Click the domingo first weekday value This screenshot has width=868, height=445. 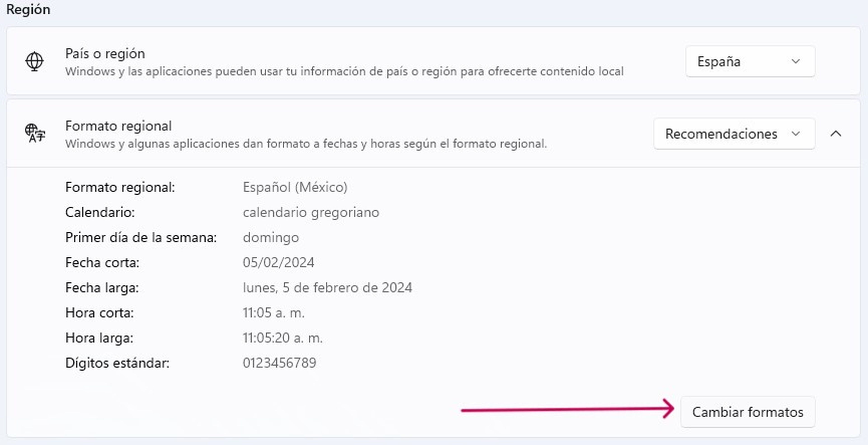tap(271, 238)
